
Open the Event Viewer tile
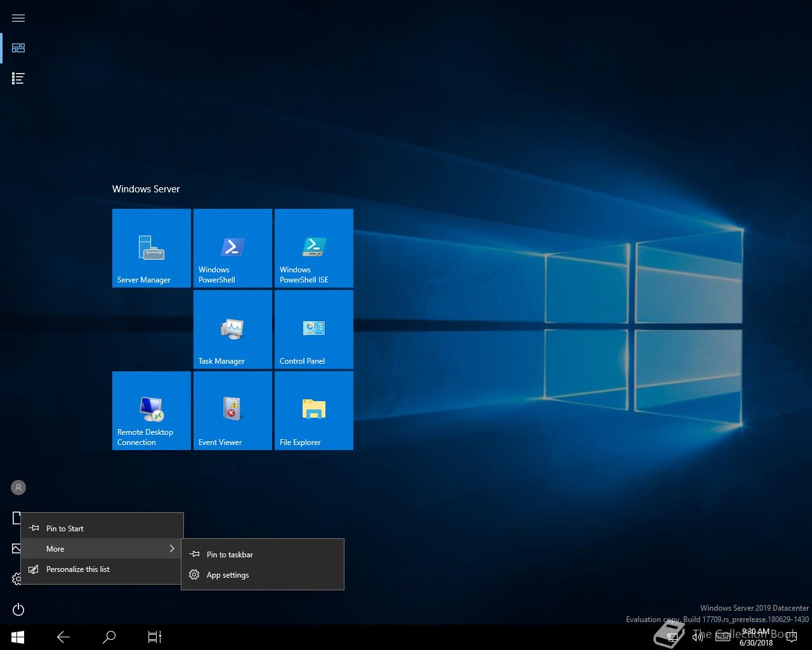click(233, 411)
